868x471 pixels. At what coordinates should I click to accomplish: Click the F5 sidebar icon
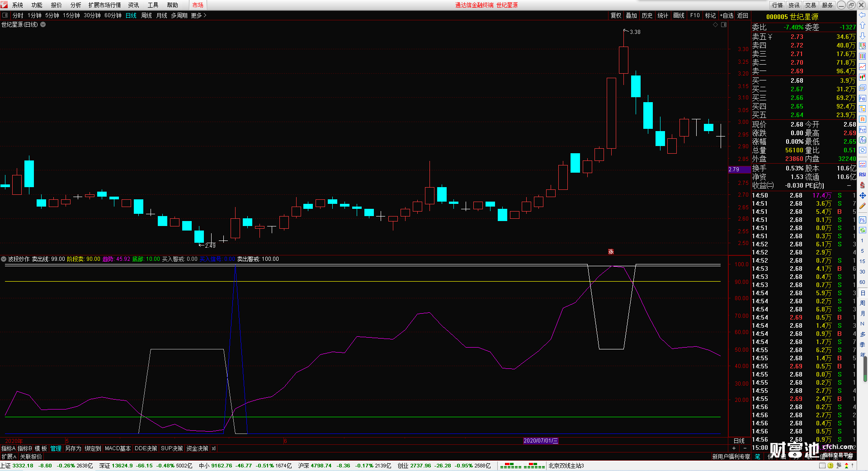863,220
